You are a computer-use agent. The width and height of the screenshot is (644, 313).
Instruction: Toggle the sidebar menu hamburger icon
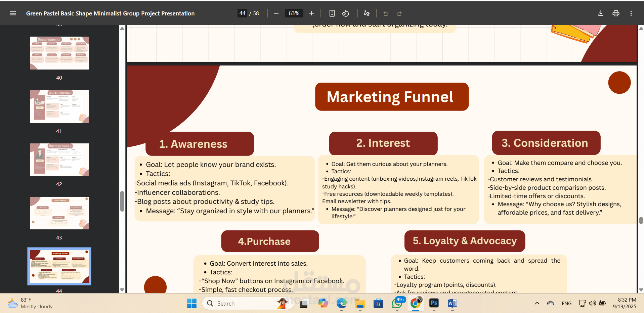click(13, 13)
